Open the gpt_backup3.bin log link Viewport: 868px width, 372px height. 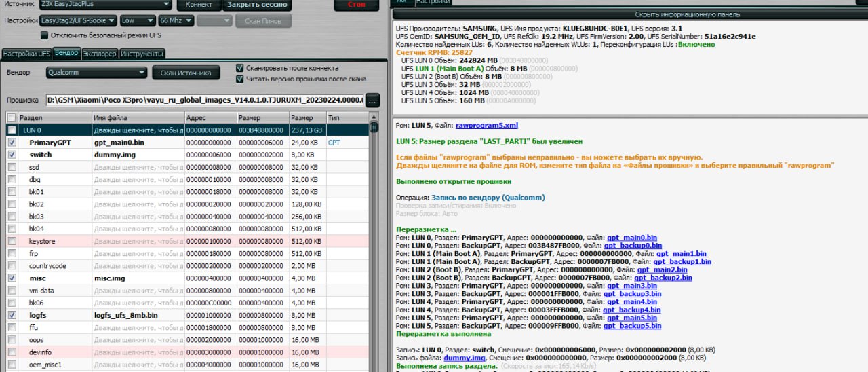tap(633, 293)
